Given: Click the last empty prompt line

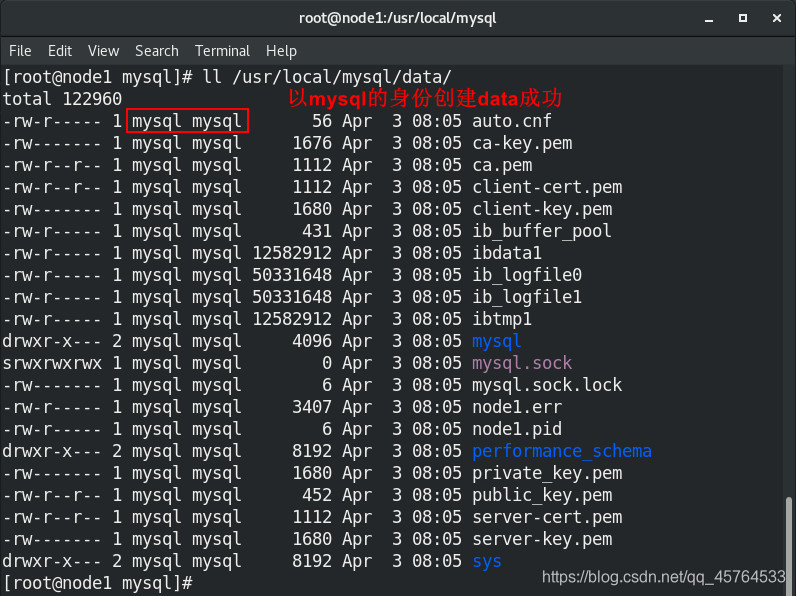Looking at the screenshot, I should [97, 583].
